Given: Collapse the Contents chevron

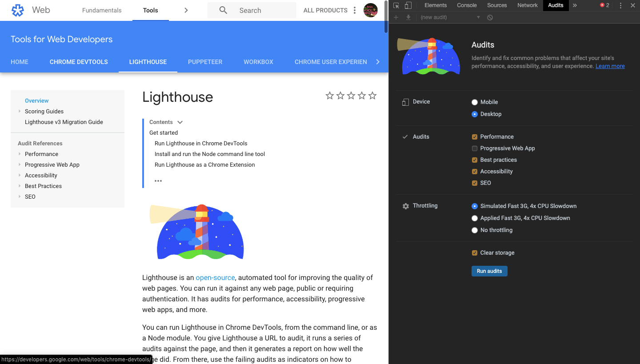Looking at the screenshot, I should coord(180,122).
